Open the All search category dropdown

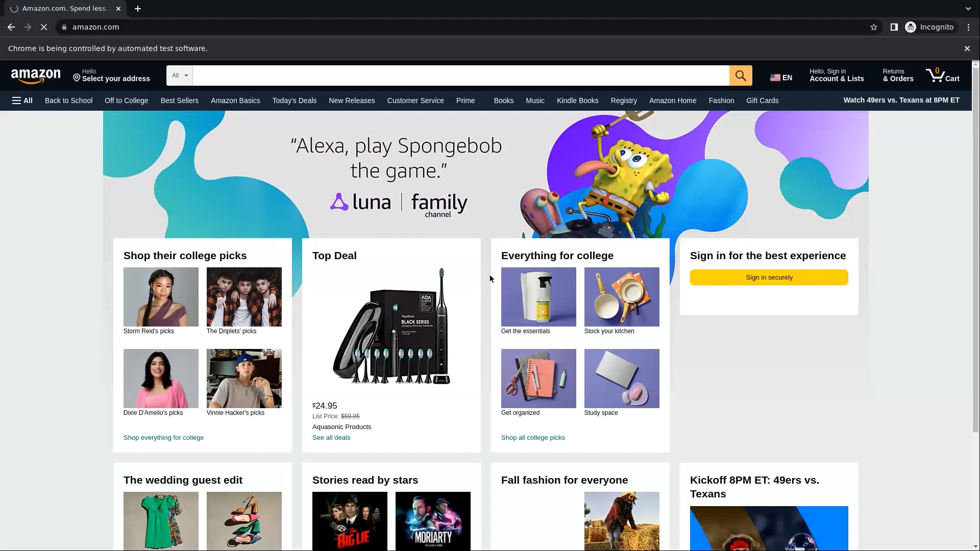pyautogui.click(x=180, y=76)
